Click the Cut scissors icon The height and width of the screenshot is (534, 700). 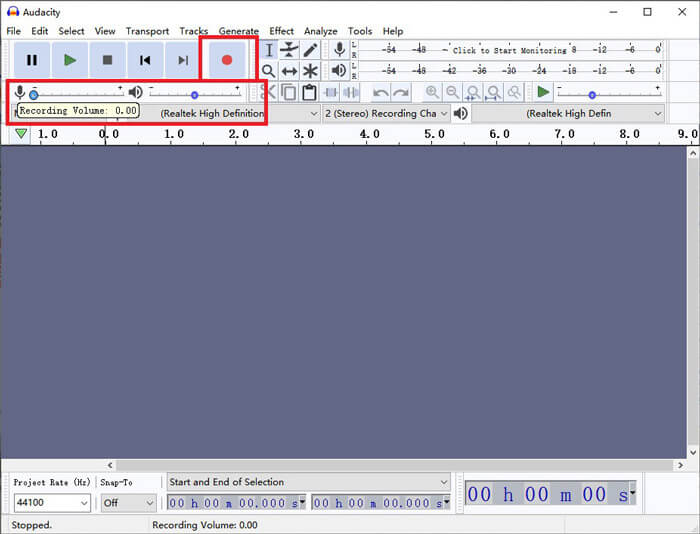click(268, 92)
